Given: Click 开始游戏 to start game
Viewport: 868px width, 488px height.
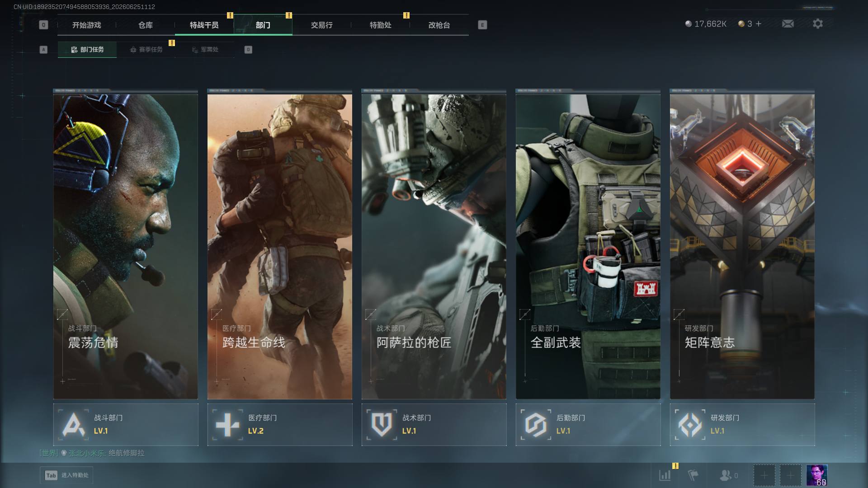Looking at the screenshot, I should [x=87, y=25].
